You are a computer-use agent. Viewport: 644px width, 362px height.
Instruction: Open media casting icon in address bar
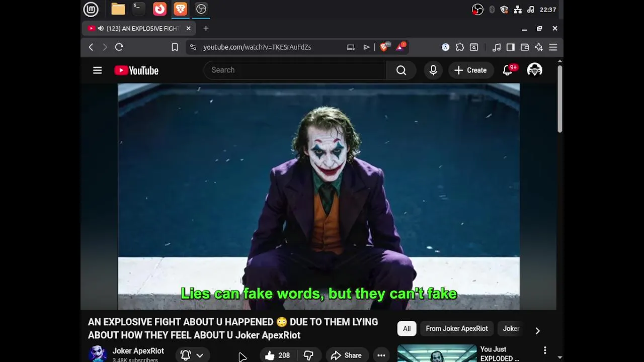click(351, 47)
